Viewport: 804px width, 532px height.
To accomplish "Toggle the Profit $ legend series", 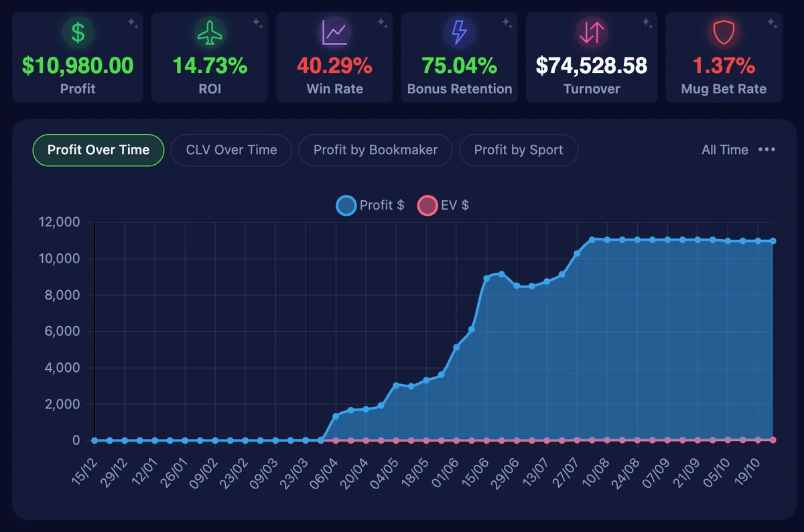I will click(371, 205).
